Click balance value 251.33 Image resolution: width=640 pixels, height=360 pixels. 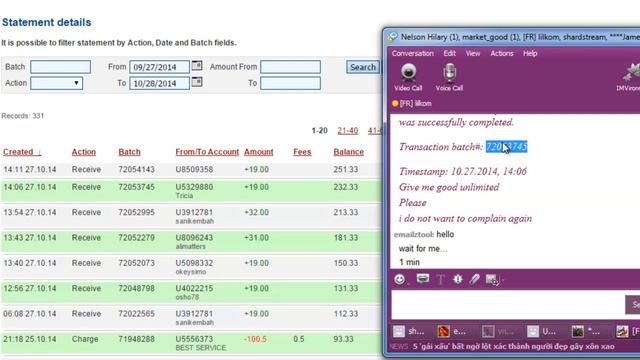(x=345, y=169)
